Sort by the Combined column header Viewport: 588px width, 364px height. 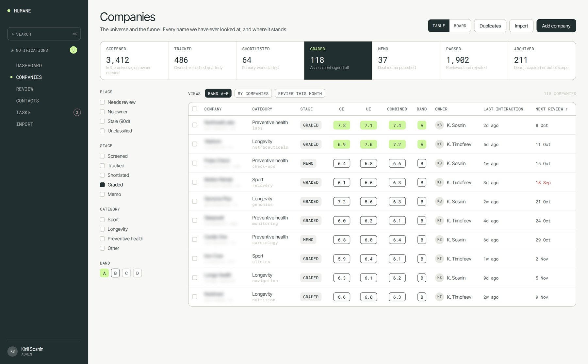click(x=397, y=109)
